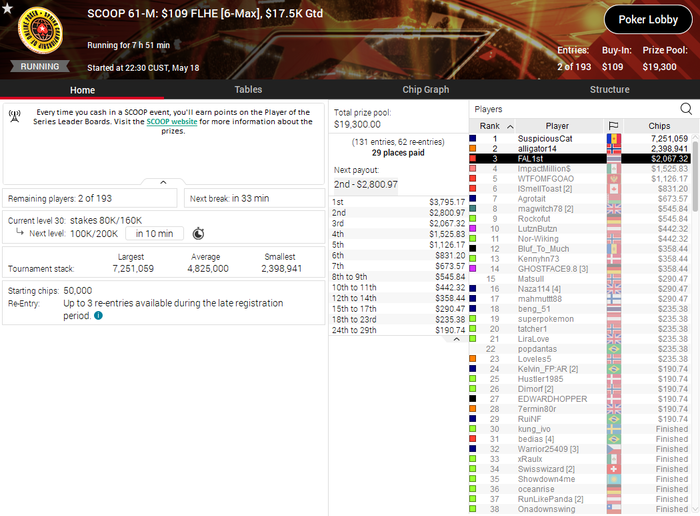Click alligator14's country flag
700x516 pixels.
pos(614,149)
